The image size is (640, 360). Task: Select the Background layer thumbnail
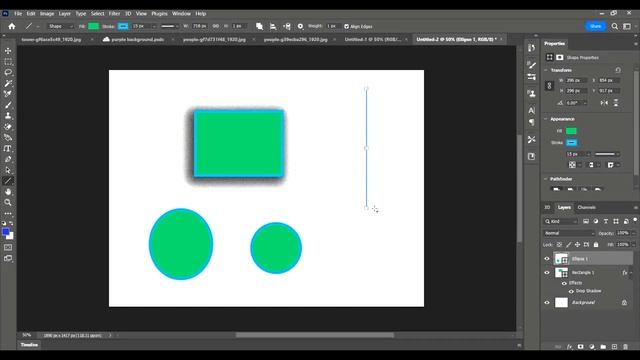click(x=562, y=302)
